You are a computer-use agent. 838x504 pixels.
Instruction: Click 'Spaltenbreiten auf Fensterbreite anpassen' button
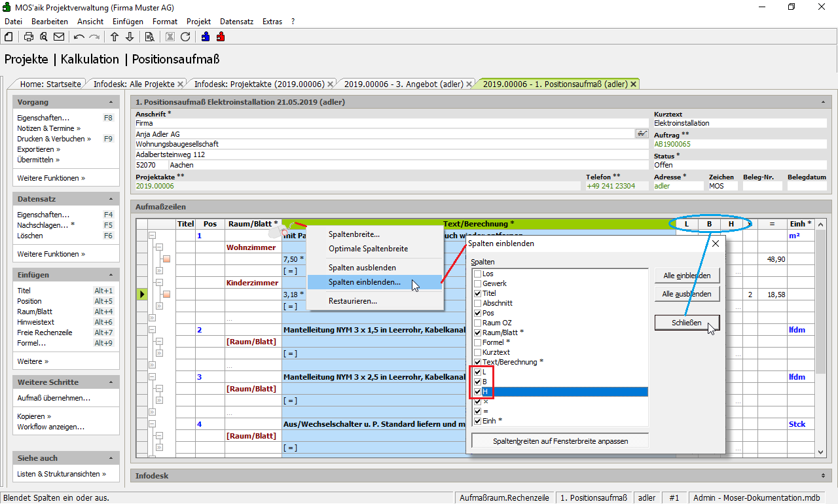click(x=559, y=441)
